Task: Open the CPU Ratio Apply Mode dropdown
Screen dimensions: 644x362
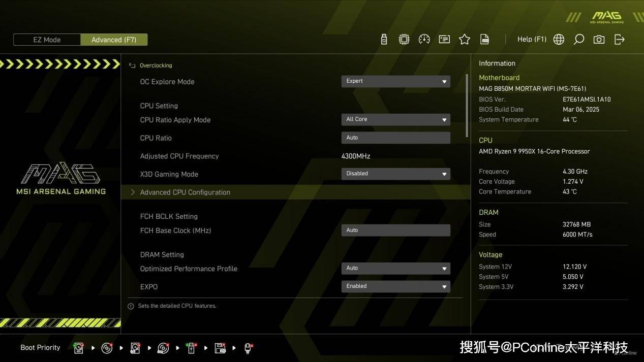Action: pyautogui.click(x=395, y=119)
